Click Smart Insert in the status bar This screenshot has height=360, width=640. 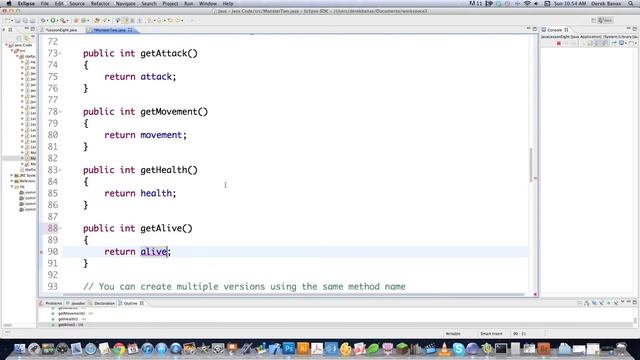coord(491,333)
